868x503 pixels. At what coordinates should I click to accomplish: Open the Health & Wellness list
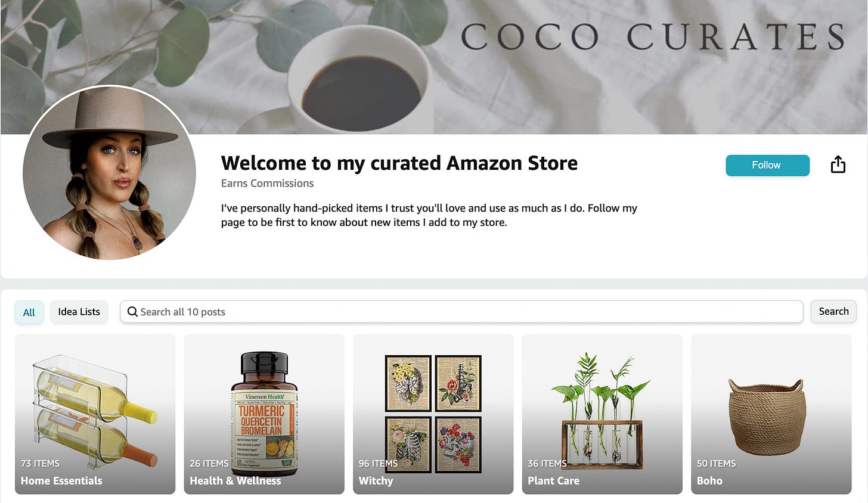(x=264, y=414)
